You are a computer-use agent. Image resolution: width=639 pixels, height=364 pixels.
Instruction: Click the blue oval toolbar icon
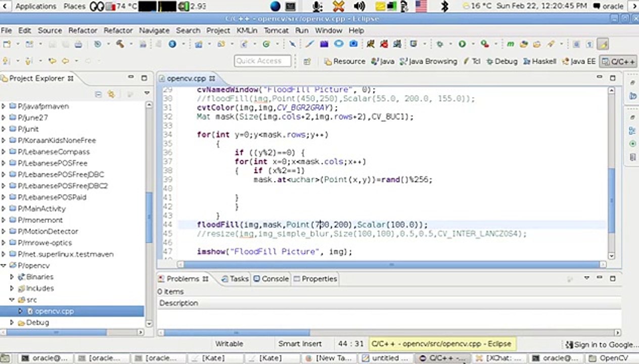point(339,44)
